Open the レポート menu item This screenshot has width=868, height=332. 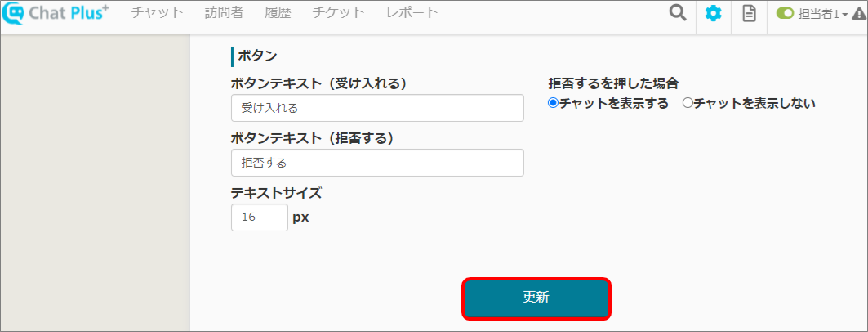point(412,13)
